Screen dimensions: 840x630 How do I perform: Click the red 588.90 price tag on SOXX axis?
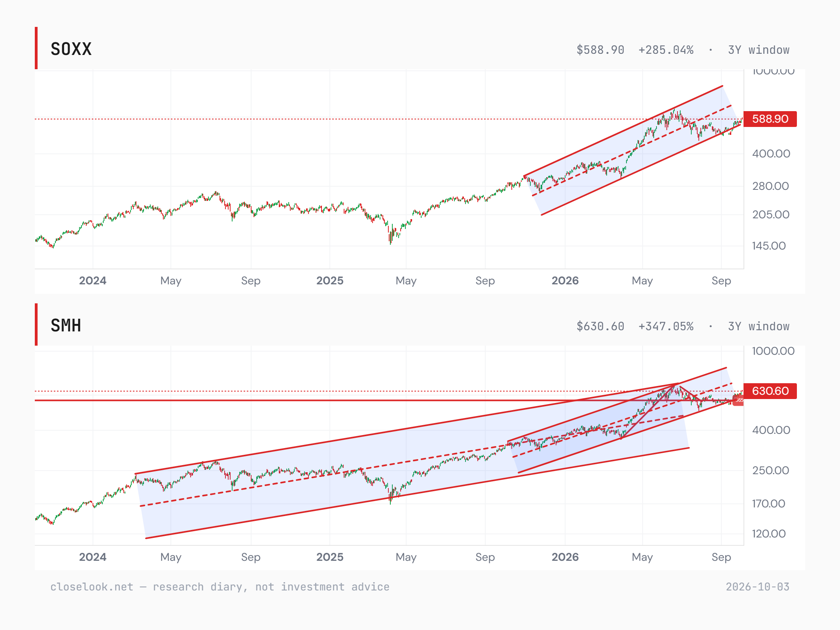[x=770, y=119]
